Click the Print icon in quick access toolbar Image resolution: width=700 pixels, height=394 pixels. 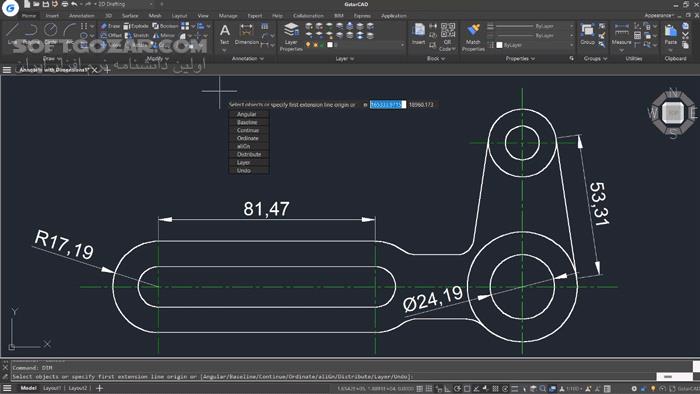pos(65,4)
